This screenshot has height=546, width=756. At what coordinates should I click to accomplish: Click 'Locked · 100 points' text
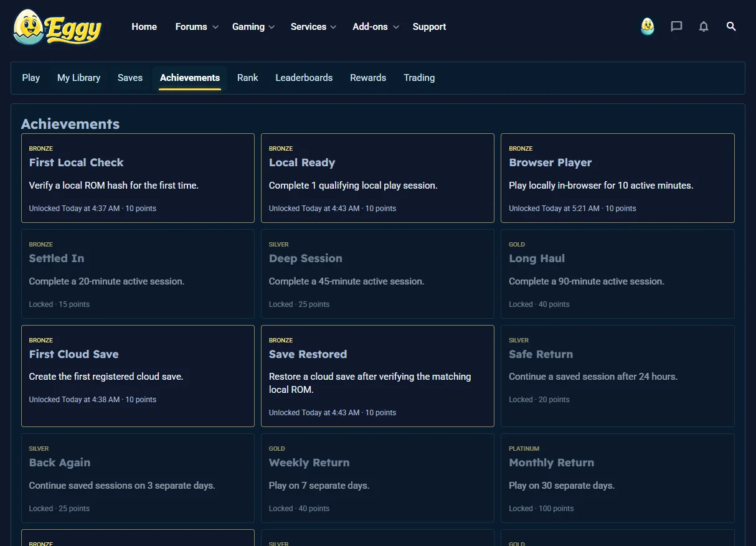[x=542, y=509]
